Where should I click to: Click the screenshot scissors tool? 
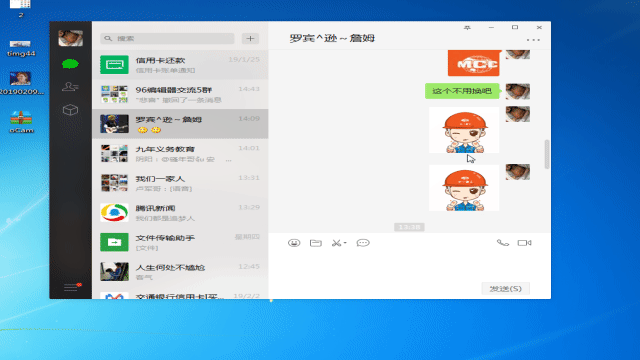pyautogui.click(x=336, y=243)
